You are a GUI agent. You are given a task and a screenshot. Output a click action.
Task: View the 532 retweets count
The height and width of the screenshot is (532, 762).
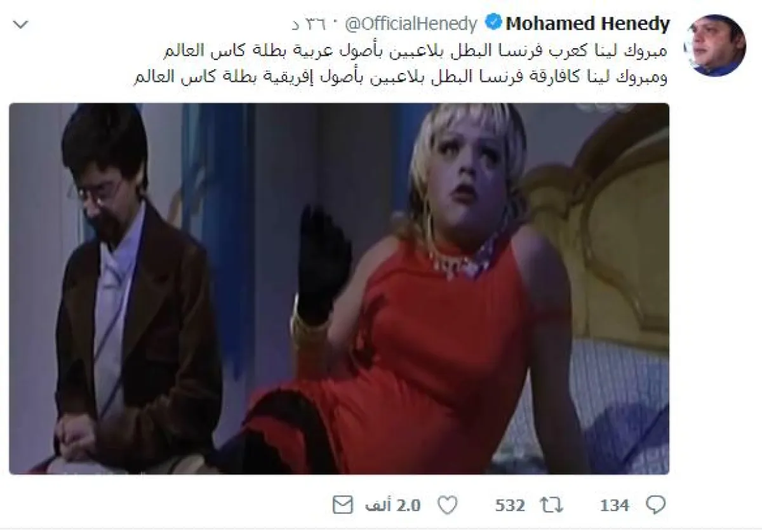510,505
